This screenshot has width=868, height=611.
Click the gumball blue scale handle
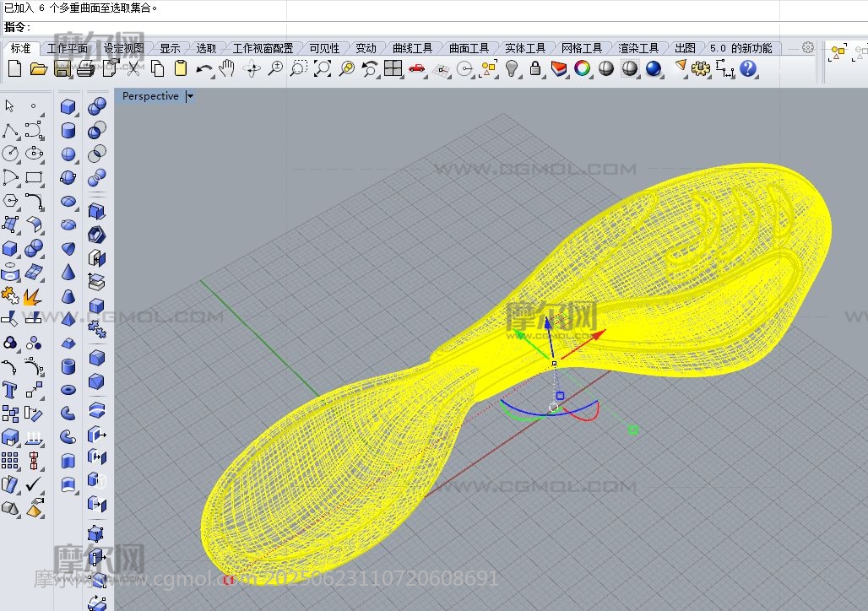point(560,396)
